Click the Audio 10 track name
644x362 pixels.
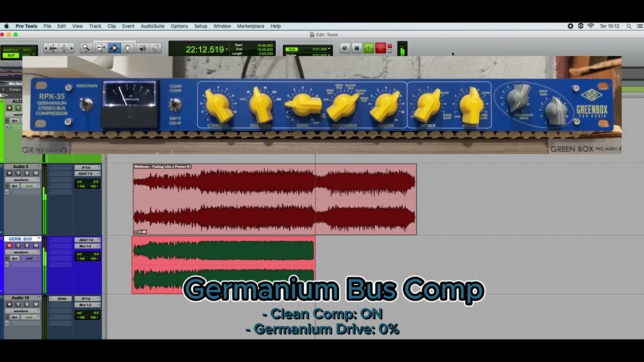coord(21,298)
